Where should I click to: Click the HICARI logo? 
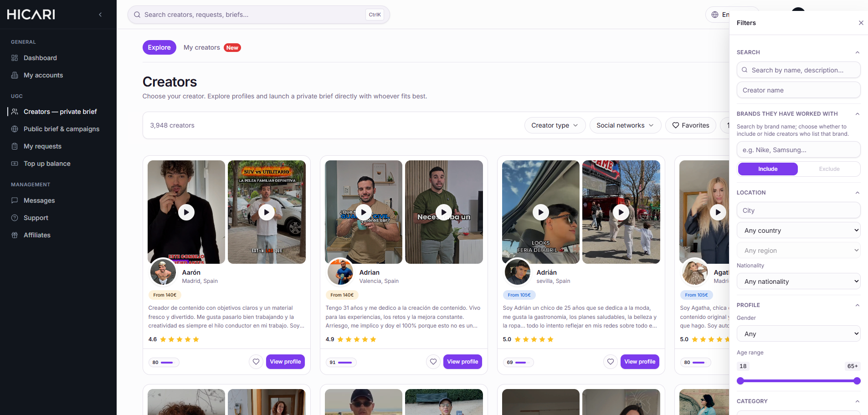(31, 15)
